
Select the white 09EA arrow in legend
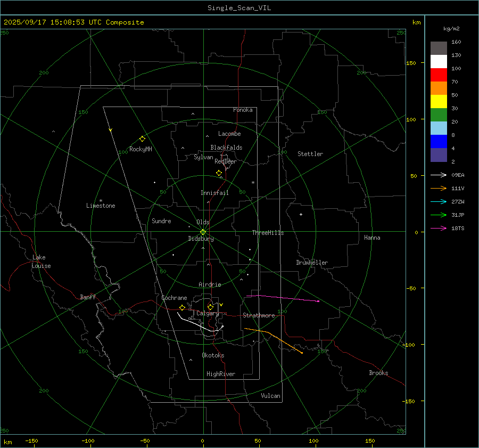[439, 175]
